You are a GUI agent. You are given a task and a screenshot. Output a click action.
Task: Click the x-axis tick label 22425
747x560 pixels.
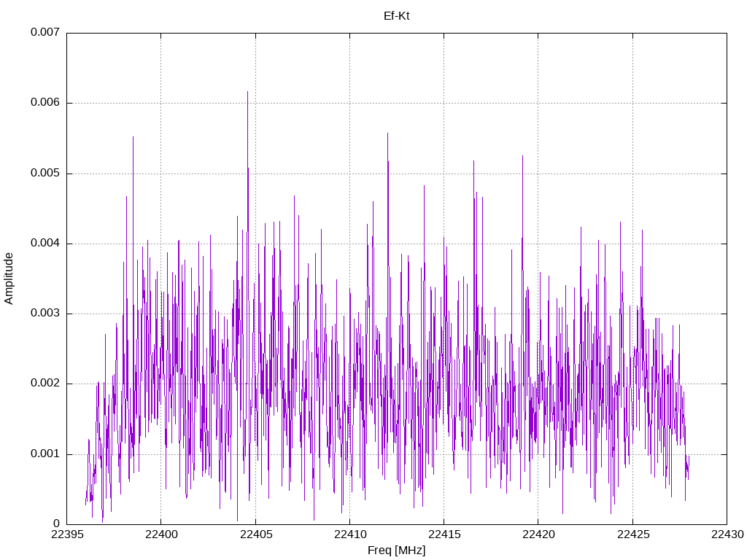coord(632,534)
